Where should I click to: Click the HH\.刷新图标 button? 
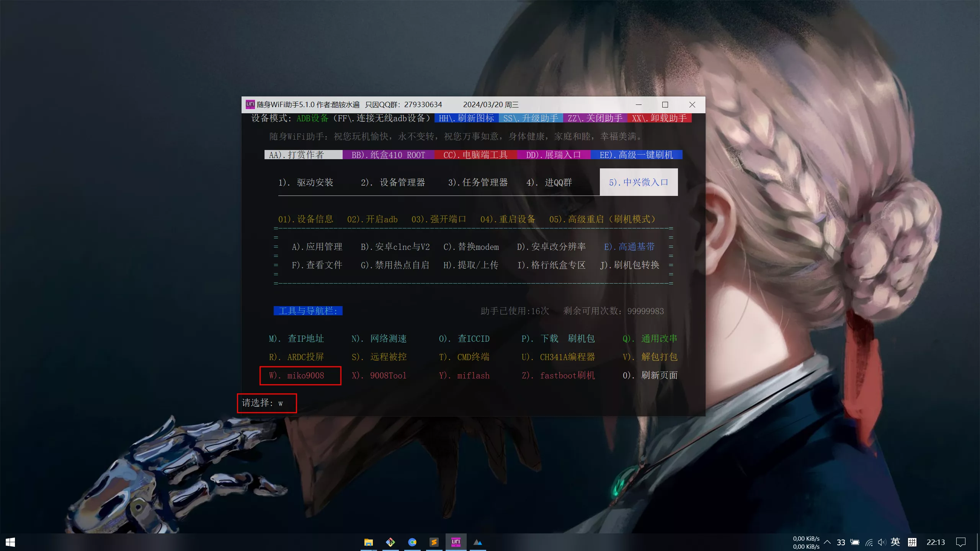(x=466, y=118)
